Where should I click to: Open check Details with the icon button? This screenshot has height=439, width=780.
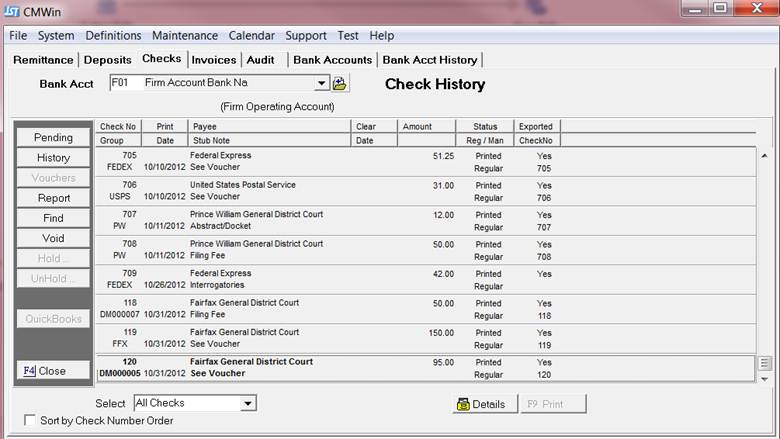[480, 404]
